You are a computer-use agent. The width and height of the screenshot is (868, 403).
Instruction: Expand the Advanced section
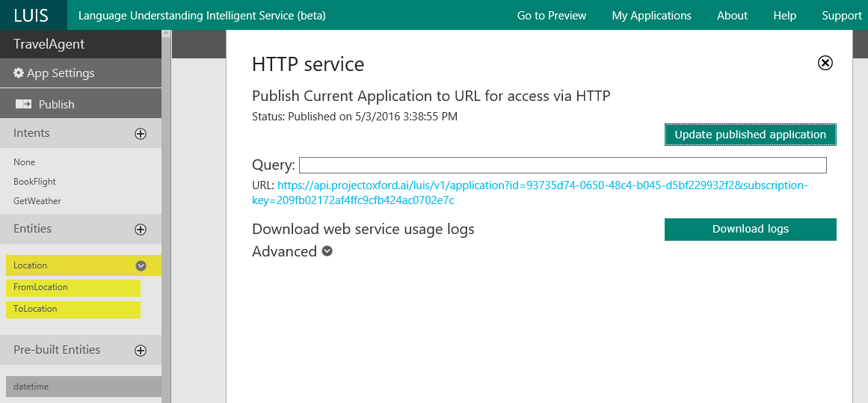[327, 252]
